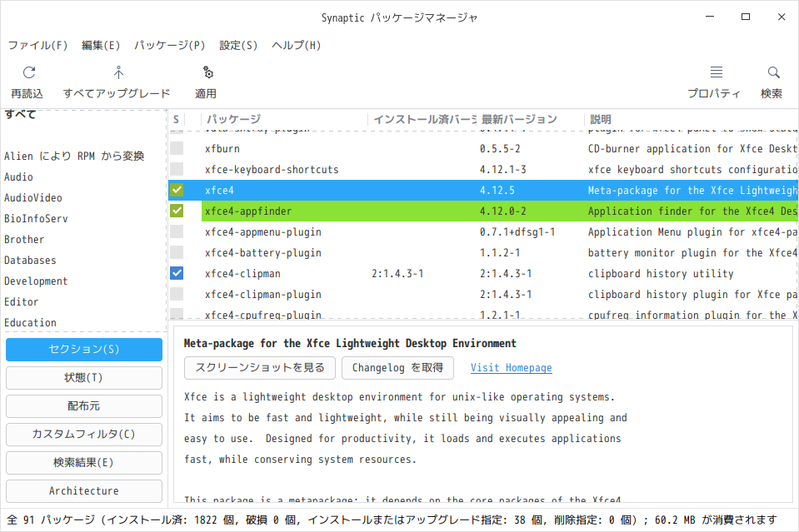Select the AudioVideo section
This screenshot has height=532, width=799.
pos(33,198)
